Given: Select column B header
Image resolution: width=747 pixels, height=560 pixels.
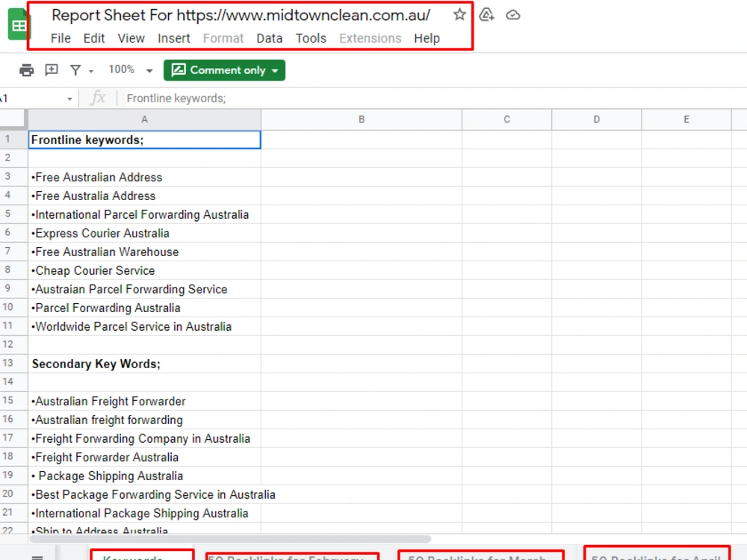Looking at the screenshot, I should click(x=362, y=119).
